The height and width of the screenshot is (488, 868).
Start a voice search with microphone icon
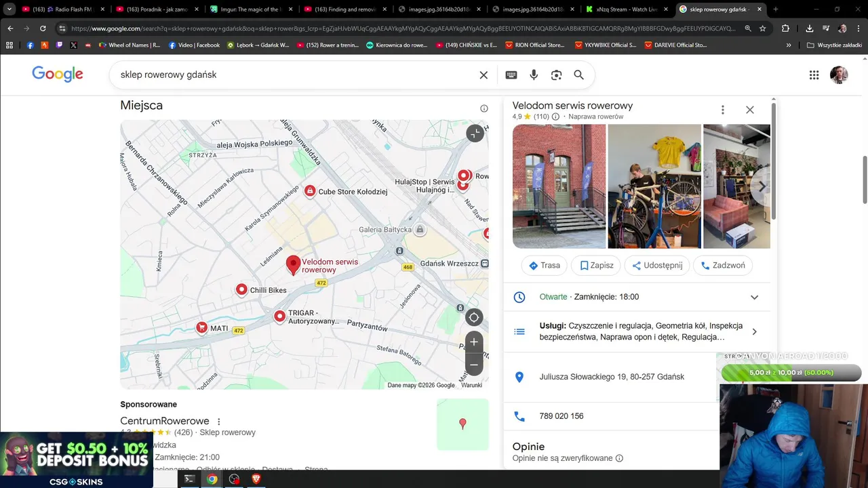coord(534,75)
